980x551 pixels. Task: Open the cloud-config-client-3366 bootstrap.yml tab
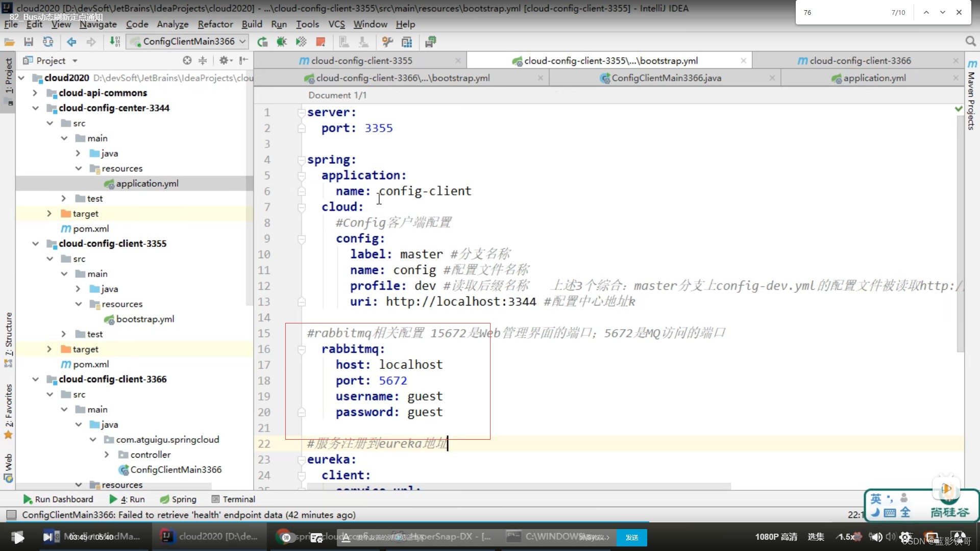coord(402,78)
